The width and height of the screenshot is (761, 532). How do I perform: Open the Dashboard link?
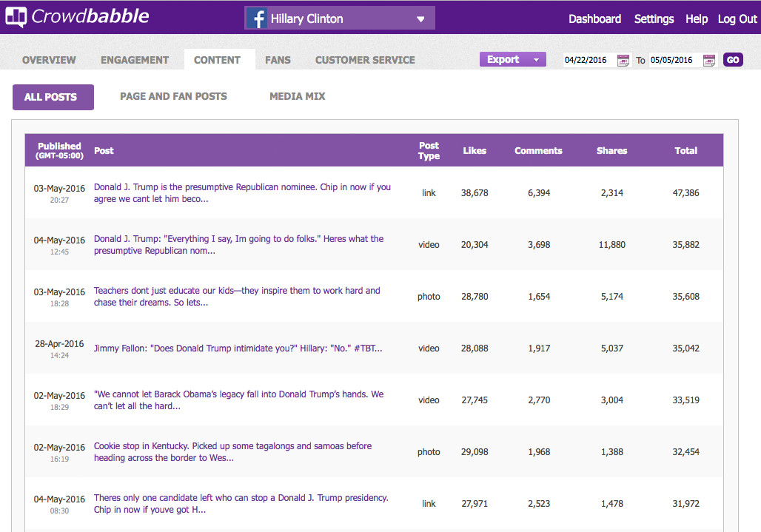tap(594, 19)
